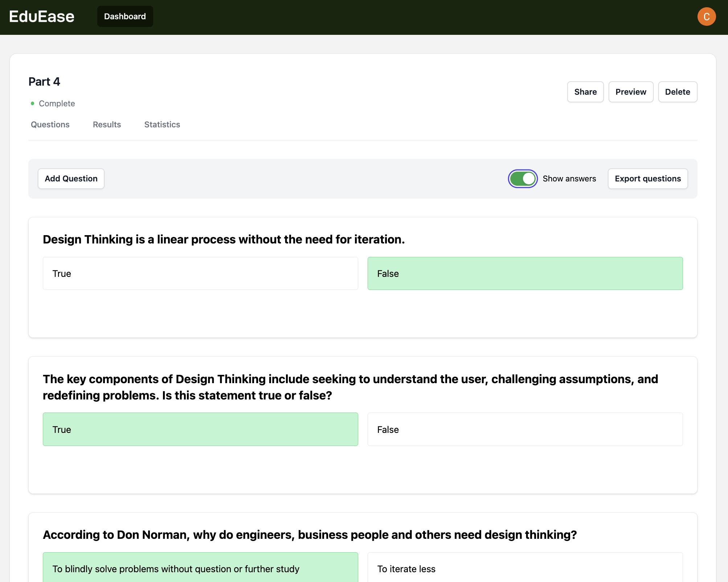Screen dimensions: 728x582
Task: Click Export questions button
Action: tap(647, 179)
